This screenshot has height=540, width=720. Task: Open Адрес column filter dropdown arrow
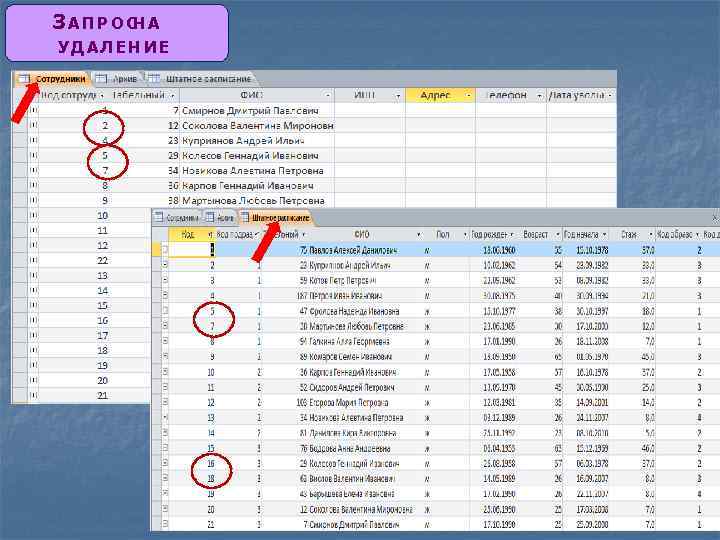(468, 96)
